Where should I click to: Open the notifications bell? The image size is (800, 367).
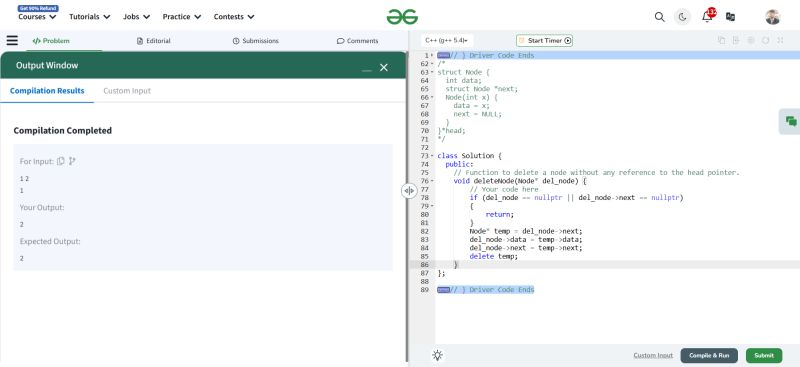[x=707, y=16]
